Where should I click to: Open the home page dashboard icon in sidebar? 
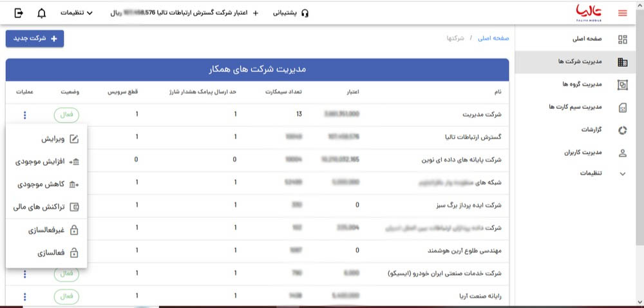[x=622, y=39]
